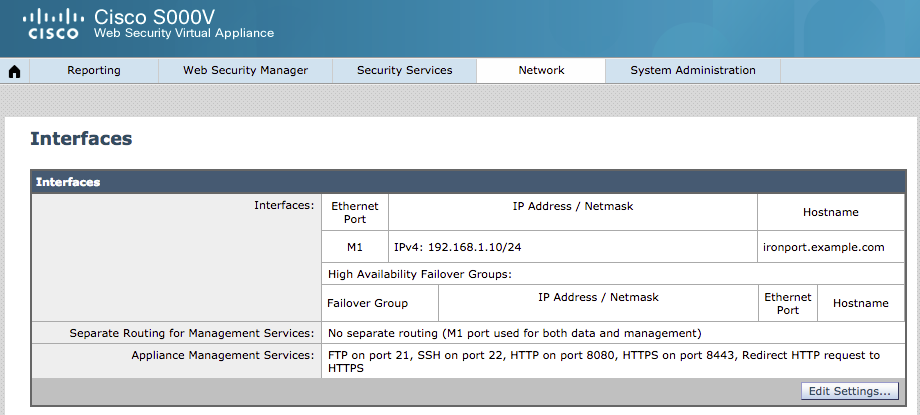Click the Appliance Management Services label
Image resolution: width=920 pixels, height=415 pixels.
[x=223, y=355]
